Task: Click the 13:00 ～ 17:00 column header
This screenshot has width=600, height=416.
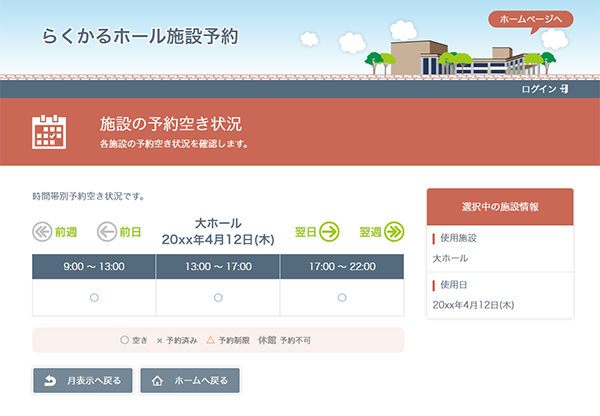Action: coord(218,266)
